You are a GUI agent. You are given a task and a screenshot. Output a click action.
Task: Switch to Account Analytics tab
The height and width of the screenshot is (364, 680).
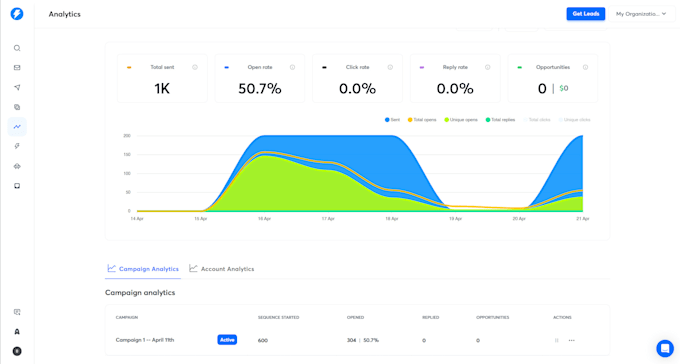point(222,269)
